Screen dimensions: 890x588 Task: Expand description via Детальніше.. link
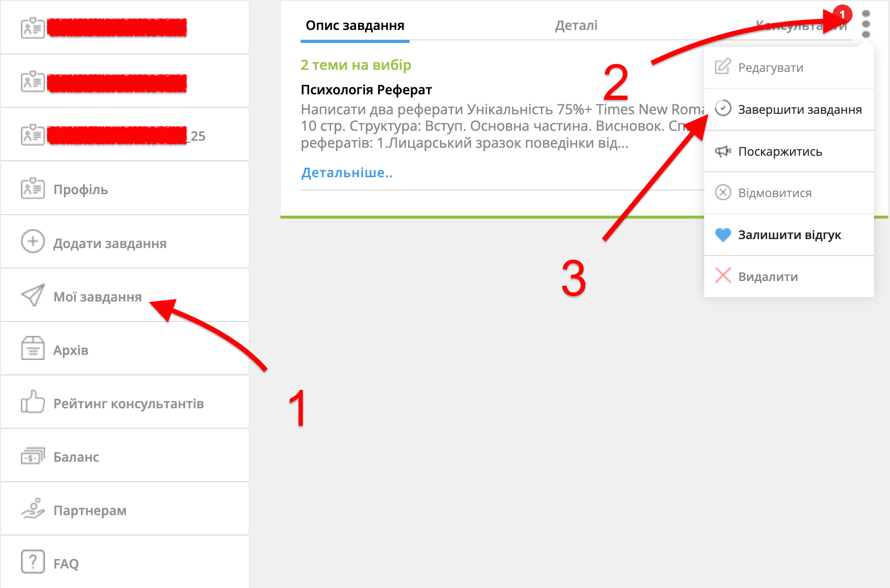347,173
